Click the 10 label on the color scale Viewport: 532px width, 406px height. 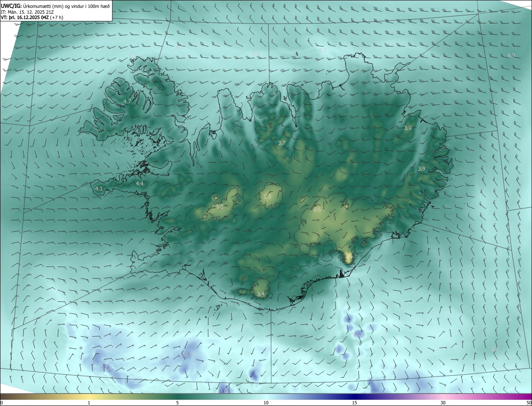266,403
